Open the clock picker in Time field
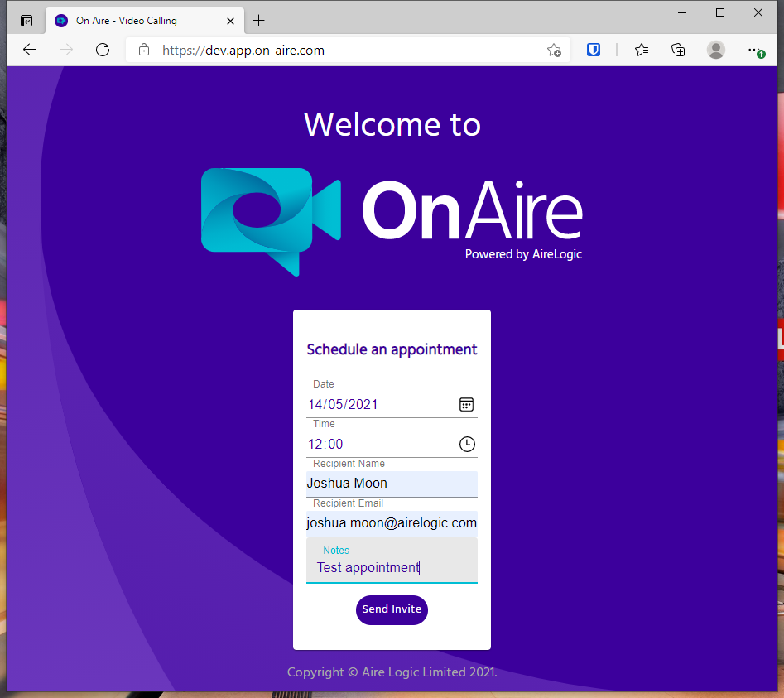This screenshot has height=698, width=784. pos(467,444)
